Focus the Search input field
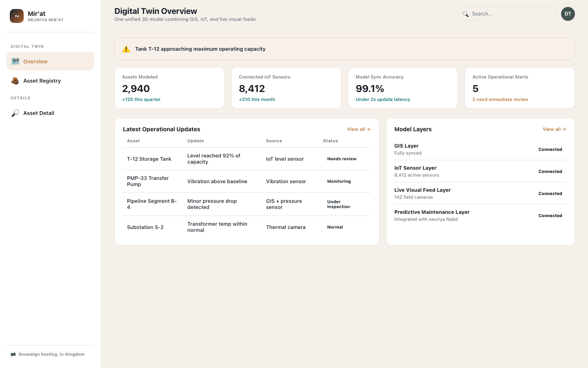 (506, 14)
